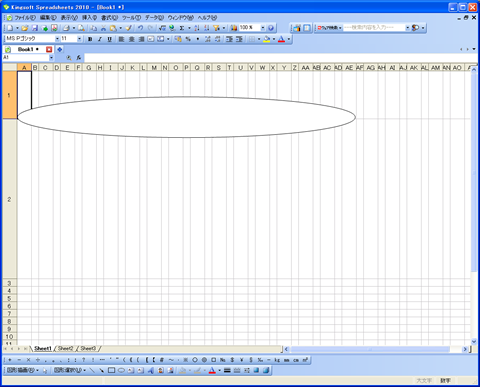Toggle Bold formatting
Screen dimensions: 480x387
click(90, 39)
